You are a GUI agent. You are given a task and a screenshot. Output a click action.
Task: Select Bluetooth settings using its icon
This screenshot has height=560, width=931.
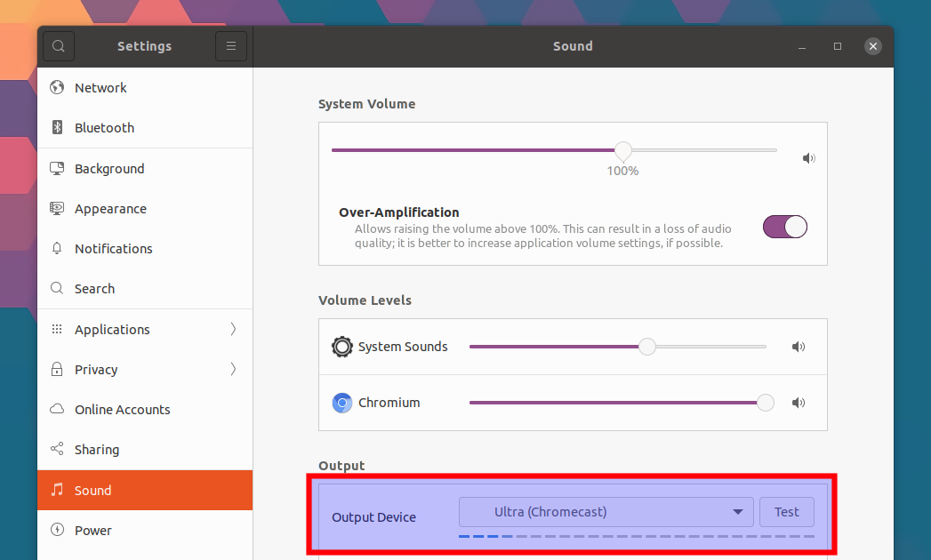click(56, 127)
